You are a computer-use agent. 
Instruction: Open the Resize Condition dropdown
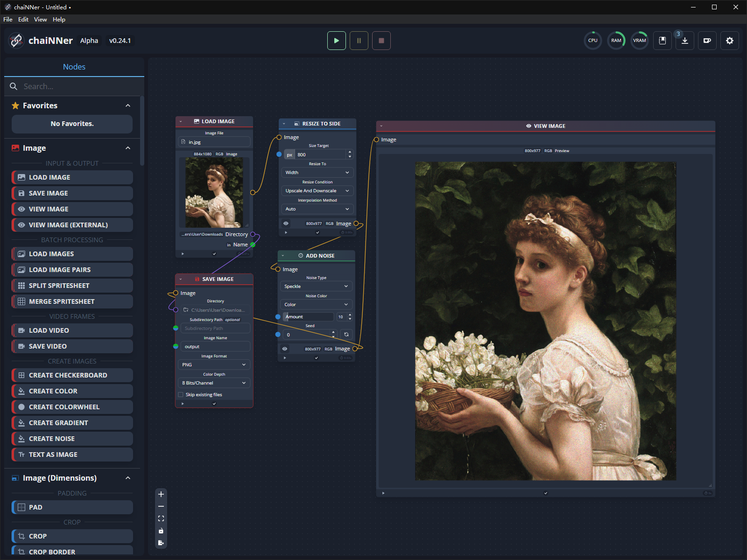(x=317, y=191)
